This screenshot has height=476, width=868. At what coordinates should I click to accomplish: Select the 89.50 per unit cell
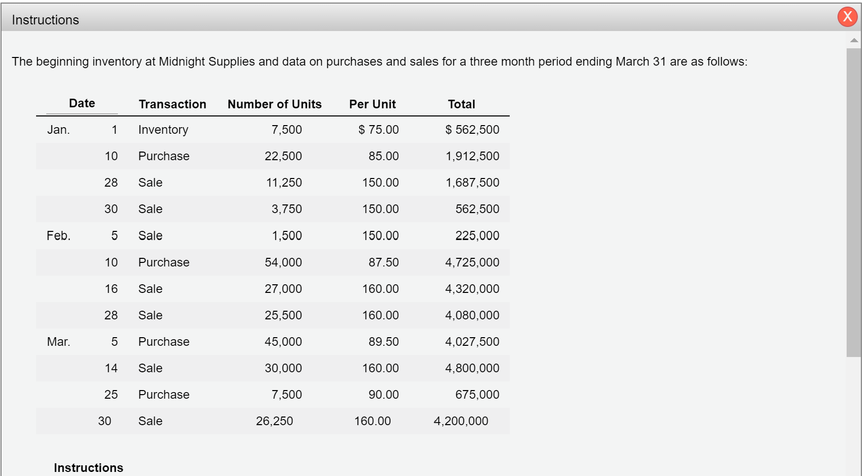[384, 342]
